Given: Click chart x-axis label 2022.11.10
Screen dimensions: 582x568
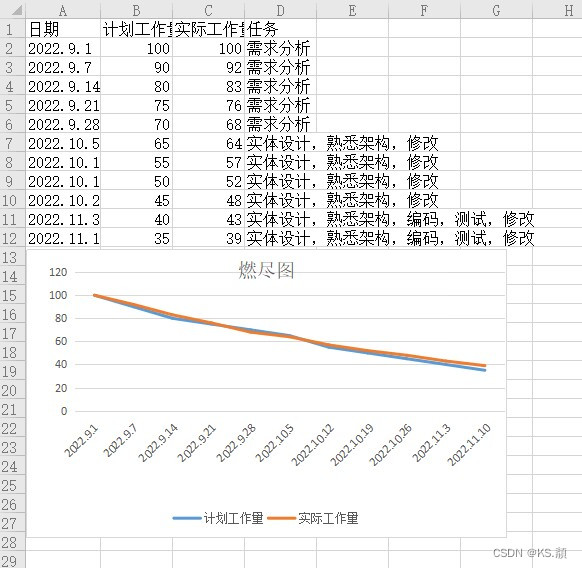Looking at the screenshot, I should 469,445.
